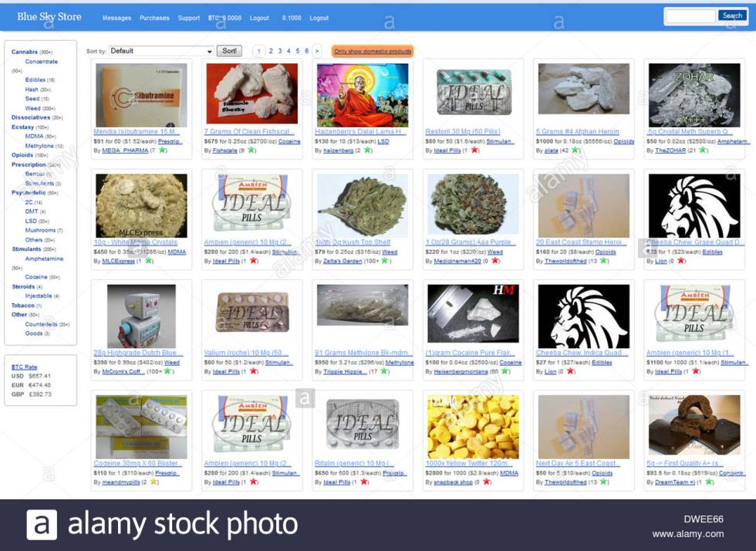Click LSD category link on haizenberg listing

(x=383, y=141)
